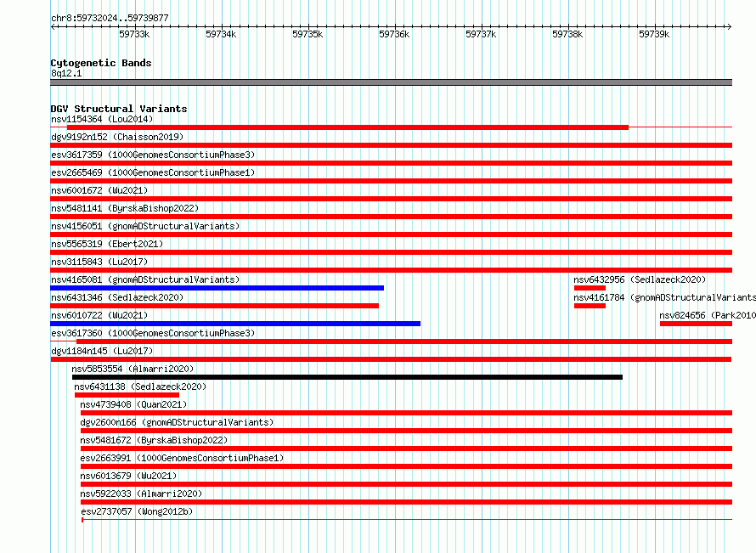Screen dimensions: 756x553
Task: Open esv3617360 1000GenomesConsortiumPhase3 label
Action: 153,333
